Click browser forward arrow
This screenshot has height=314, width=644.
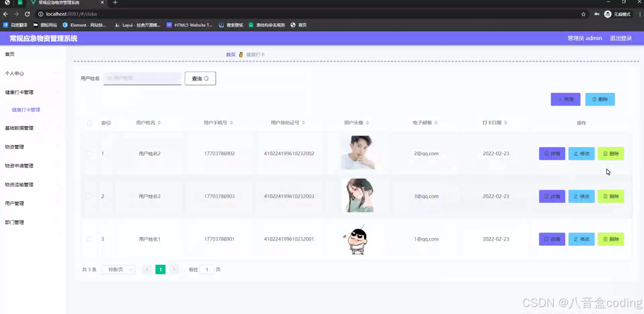(x=17, y=14)
